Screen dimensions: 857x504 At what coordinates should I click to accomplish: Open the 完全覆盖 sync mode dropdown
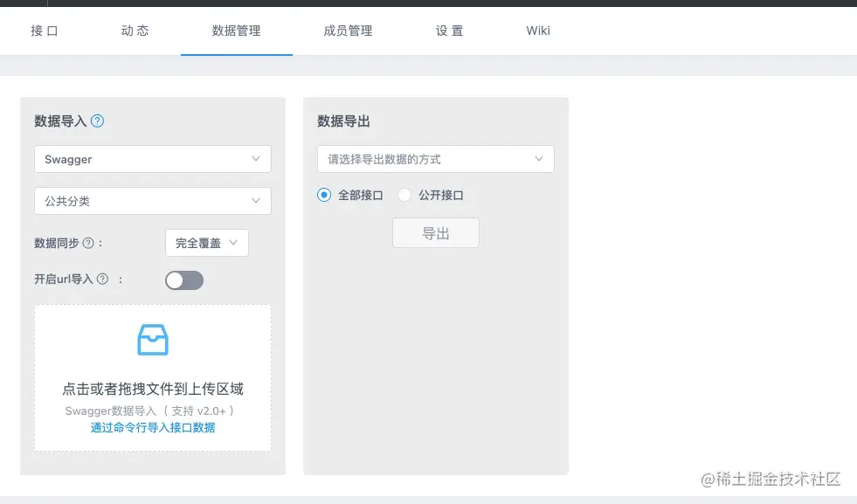click(x=206, y=243)
